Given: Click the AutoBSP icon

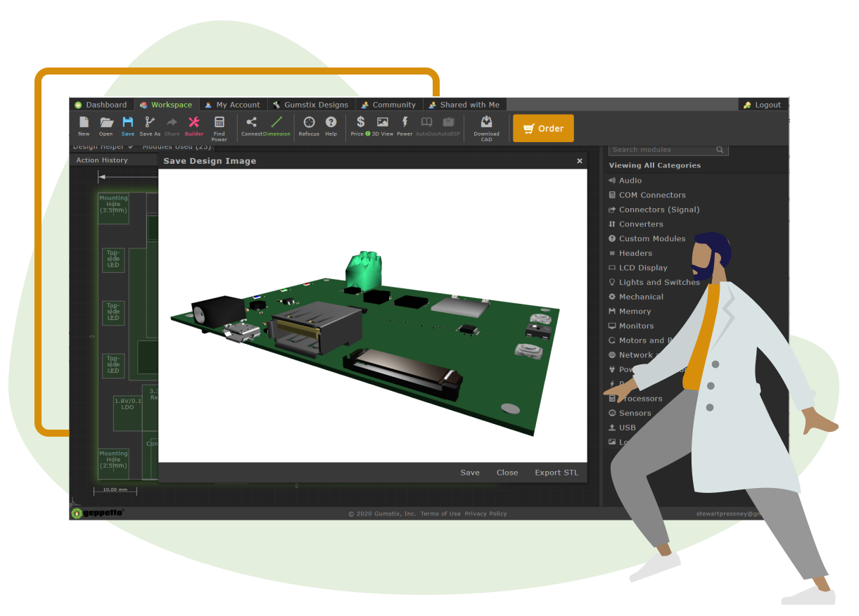Looking at the screenshot, I should pyautogui.click(x=449, y=122).
